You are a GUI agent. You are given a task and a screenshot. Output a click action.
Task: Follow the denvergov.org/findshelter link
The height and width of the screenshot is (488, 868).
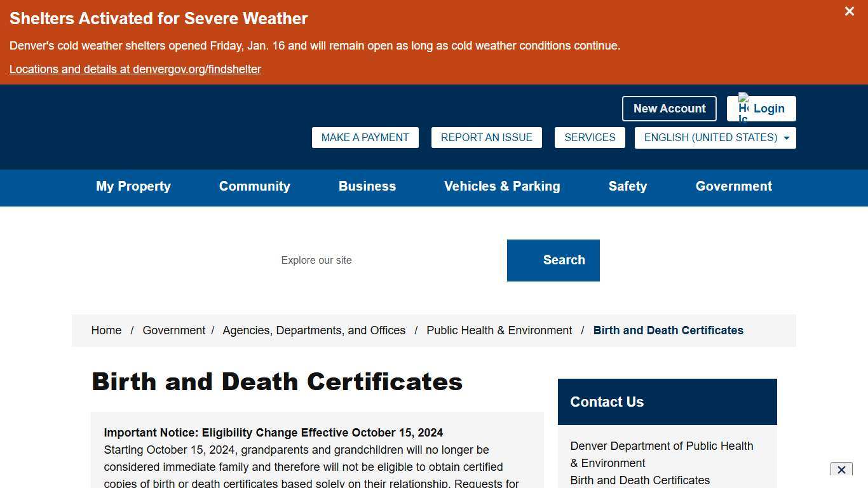tap(135, 69)
